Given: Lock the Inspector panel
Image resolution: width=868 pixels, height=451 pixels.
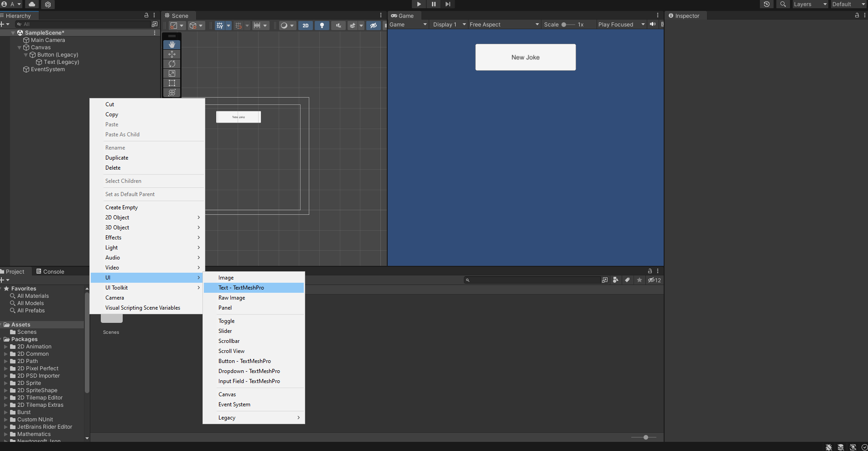Looking at the screenshot, I should point(857,16).
